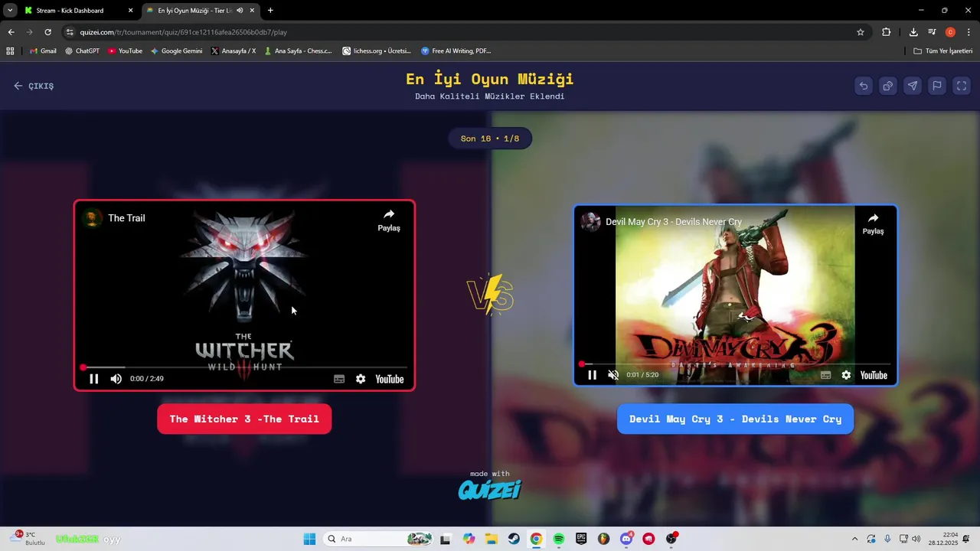
Task: Open Ana Sayfa - Chess.c... bookmark
Action: pos(298,51)
